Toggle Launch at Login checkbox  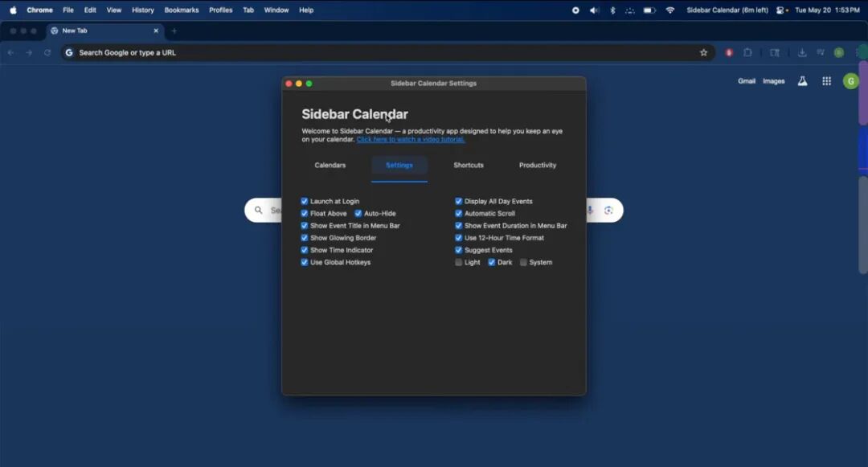click(x=304, y=202)
